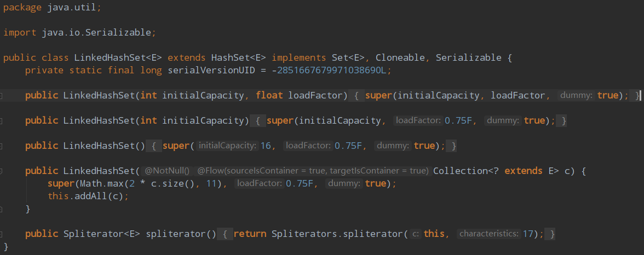Click the Cloneable interface name
The image size is (644, 255).
click(x=400, y=57)
